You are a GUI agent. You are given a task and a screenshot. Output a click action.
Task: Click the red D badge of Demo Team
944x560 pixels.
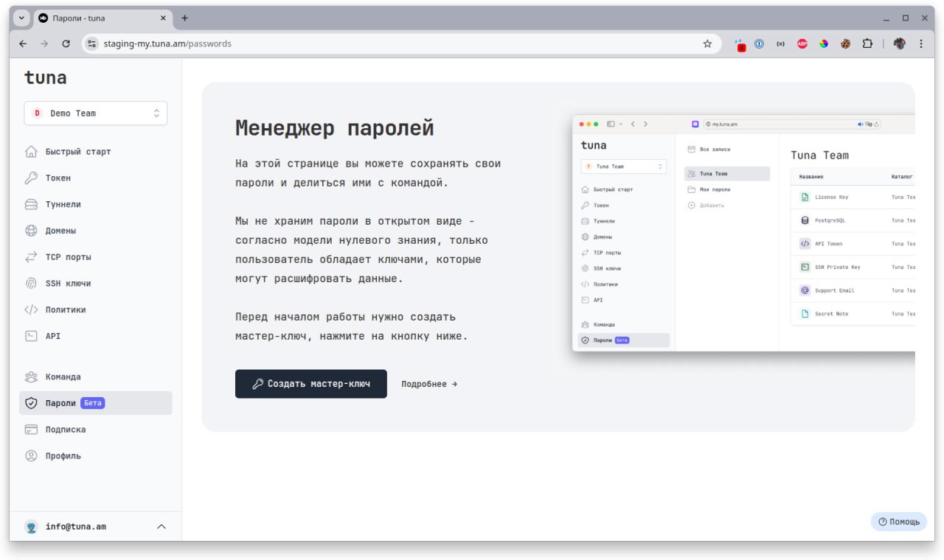click(x=37, y=113)
